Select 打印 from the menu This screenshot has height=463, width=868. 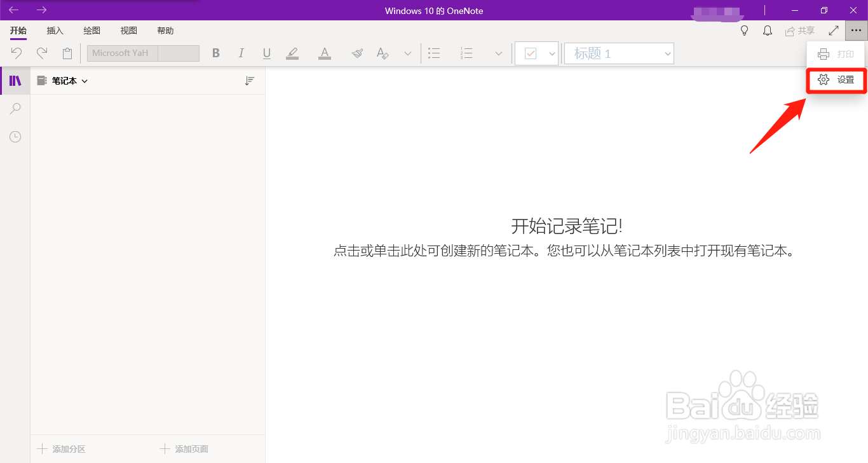click(836, 54)
